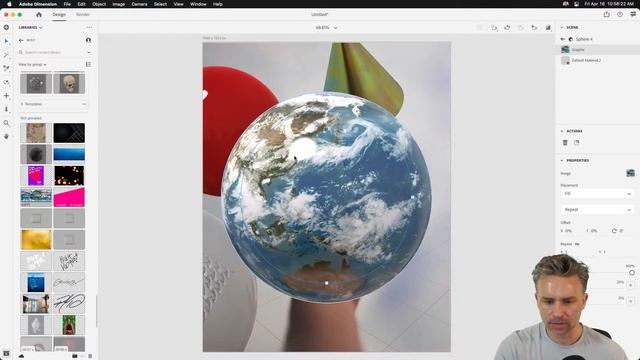This screenshot has width=640, height=360.
Task: Open the Libraries panel dropdown
Action: [x=30, y=27]
